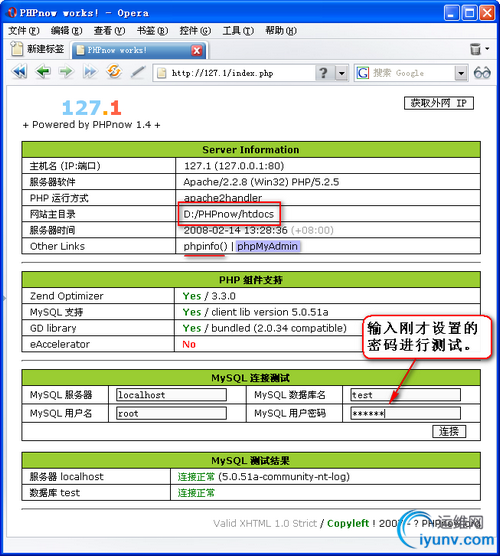Click the rewind navigation icon
The image size is (500, 556).
(19, 72)
